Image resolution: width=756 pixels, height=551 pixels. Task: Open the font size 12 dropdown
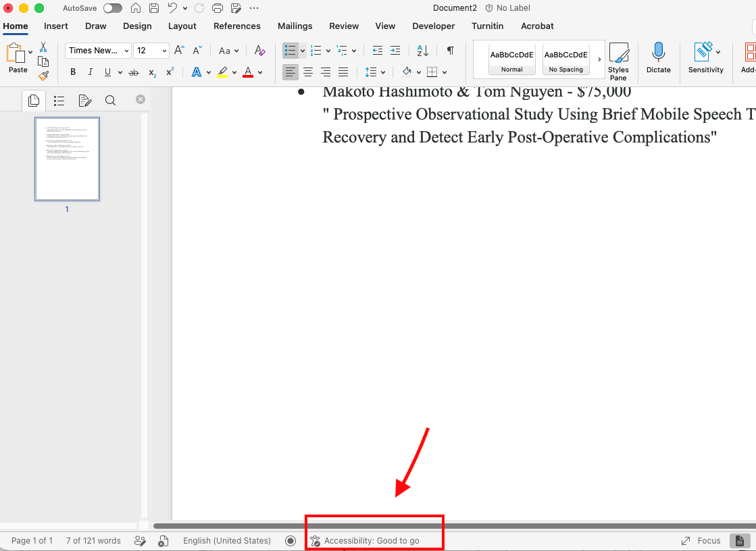151,50
